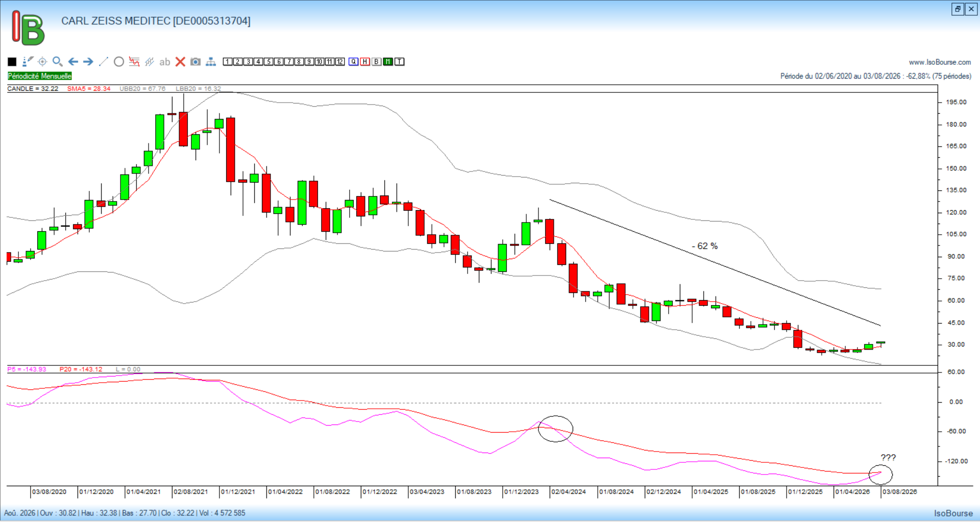The image size is (980, 522).
Task: Click the 03/08/2020 date on the time axis
Action: 50,492
